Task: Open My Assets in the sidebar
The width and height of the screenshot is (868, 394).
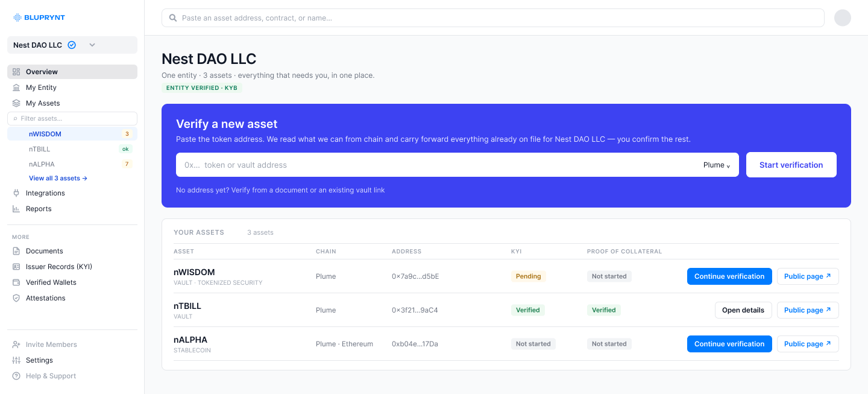Action: click(72, 103)
